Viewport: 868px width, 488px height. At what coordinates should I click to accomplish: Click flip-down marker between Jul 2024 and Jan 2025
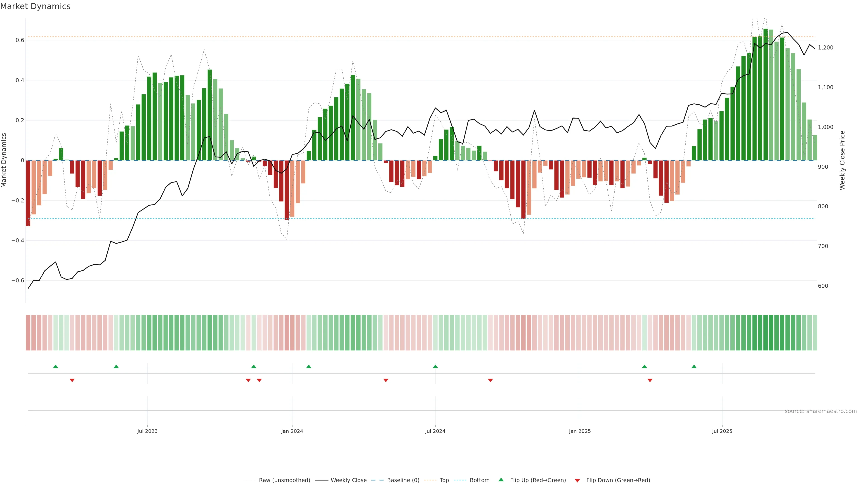(x=490, y=380)
